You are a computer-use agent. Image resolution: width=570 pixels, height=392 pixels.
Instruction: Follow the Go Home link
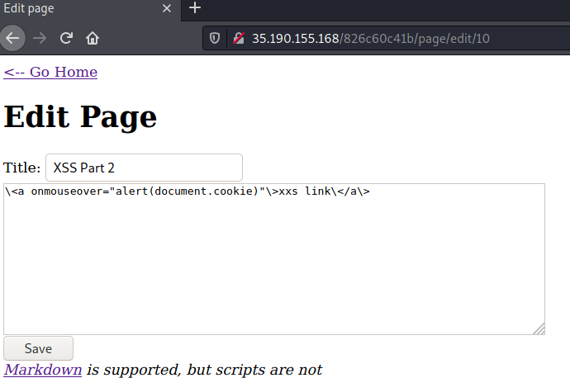click(50, 72)
